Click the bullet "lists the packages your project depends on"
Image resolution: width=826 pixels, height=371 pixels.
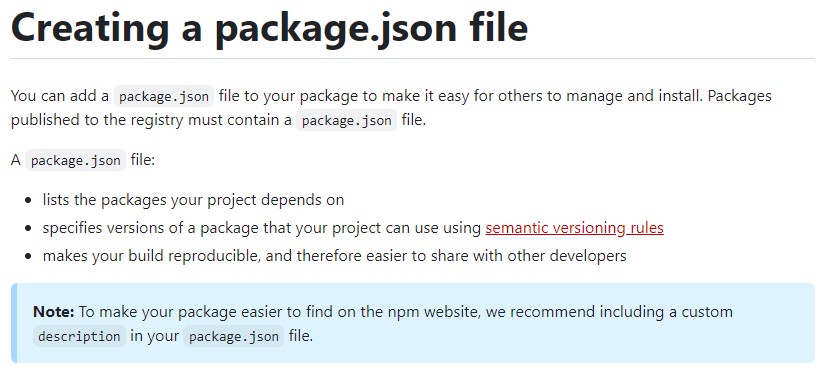[193, 200]
